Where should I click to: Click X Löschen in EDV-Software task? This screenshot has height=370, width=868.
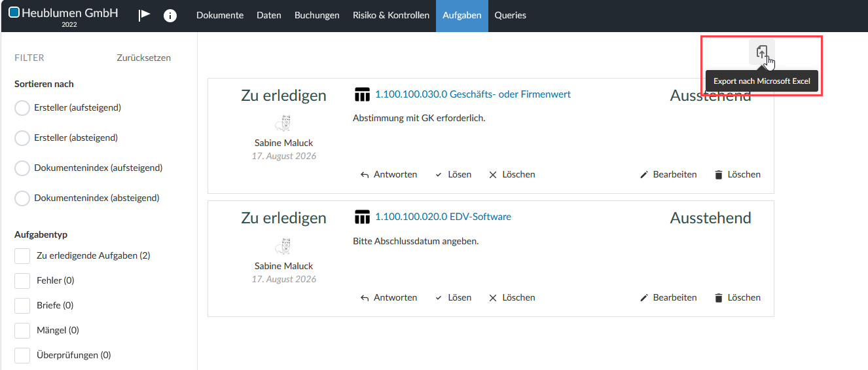click(x=512, y=297)
